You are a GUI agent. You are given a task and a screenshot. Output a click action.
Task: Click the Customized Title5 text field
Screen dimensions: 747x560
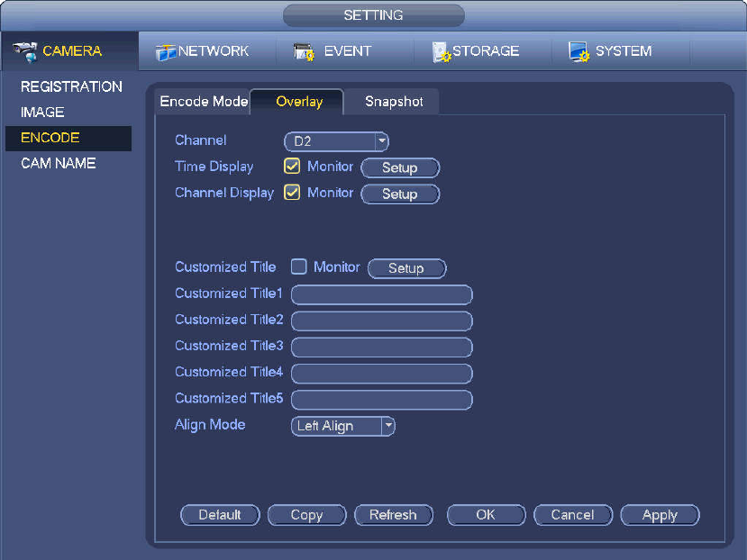(x=381, y=400)
